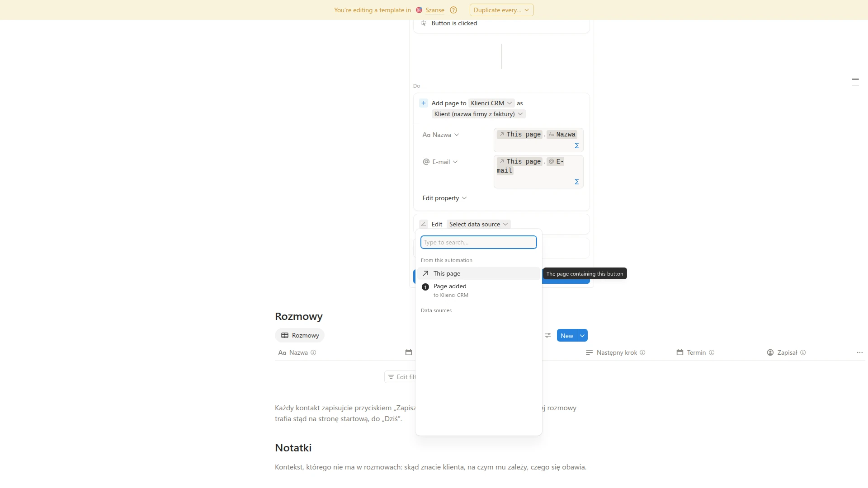
Task: Click the view settings sliders icon near New
Action: click(x=548, y=335)
